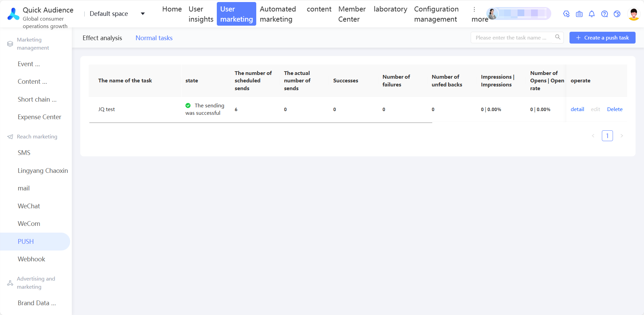644x315 pixels.
Task: Click the search magnifier icon
Action: point(558,37)
